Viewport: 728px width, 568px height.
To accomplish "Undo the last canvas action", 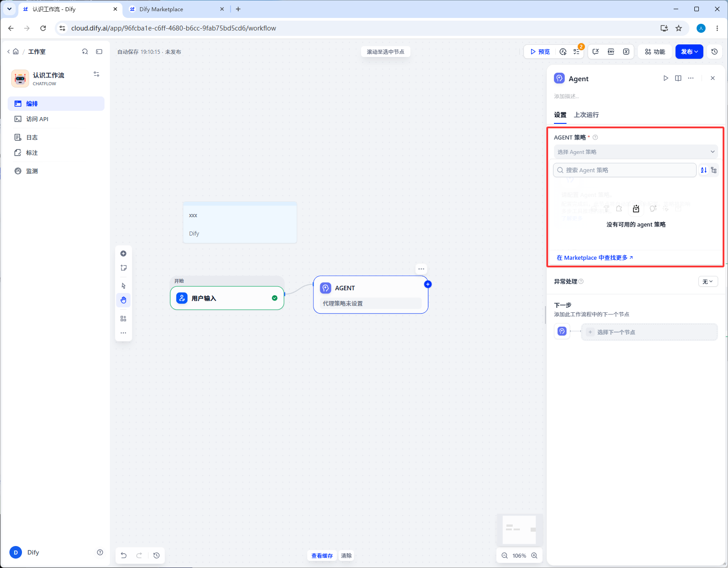I will pos(124,555).
